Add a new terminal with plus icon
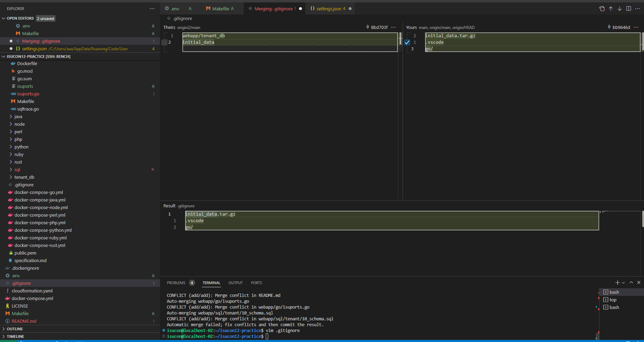Viewport: 644px width, 342px height. point(618,282)
